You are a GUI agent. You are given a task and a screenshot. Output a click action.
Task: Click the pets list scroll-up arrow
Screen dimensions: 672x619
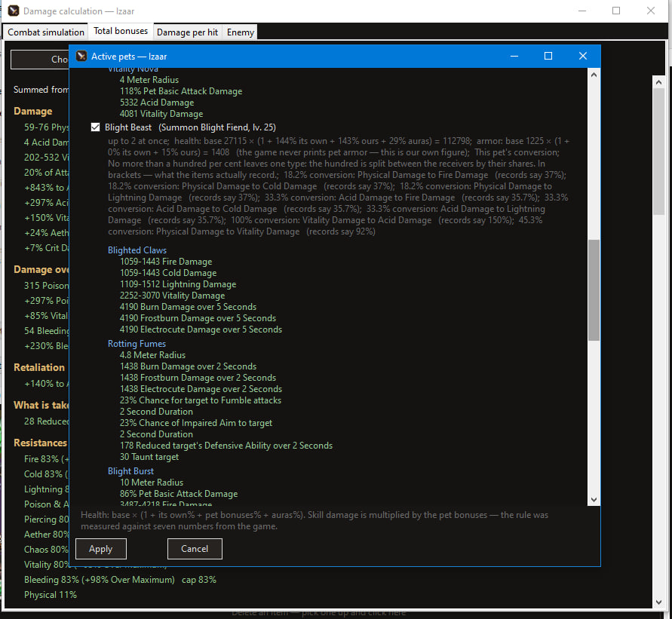(594, 75)
